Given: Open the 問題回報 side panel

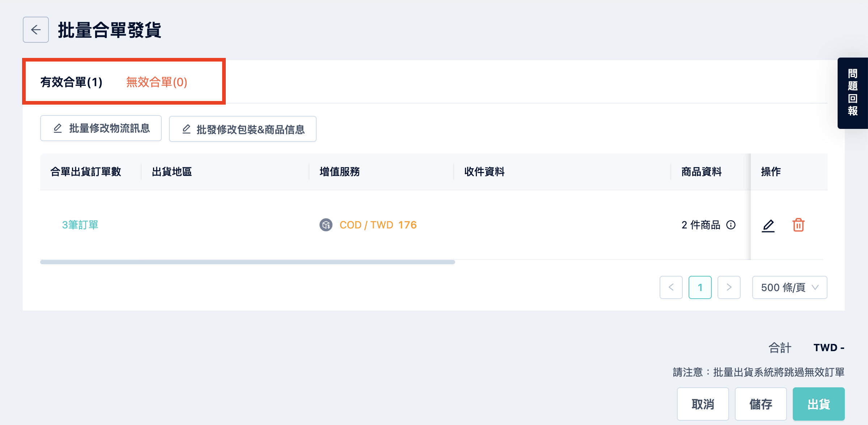Looking at the screenshot, I should pyautogui.click(x=853, y=93).
